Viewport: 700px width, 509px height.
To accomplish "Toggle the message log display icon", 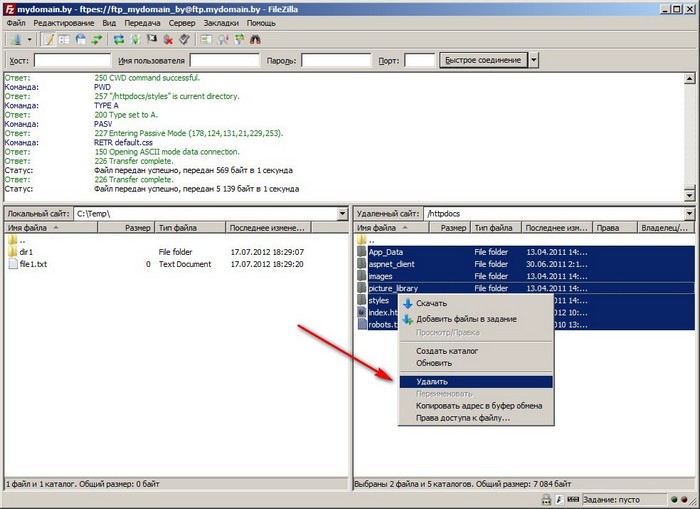I will point(49,39).
